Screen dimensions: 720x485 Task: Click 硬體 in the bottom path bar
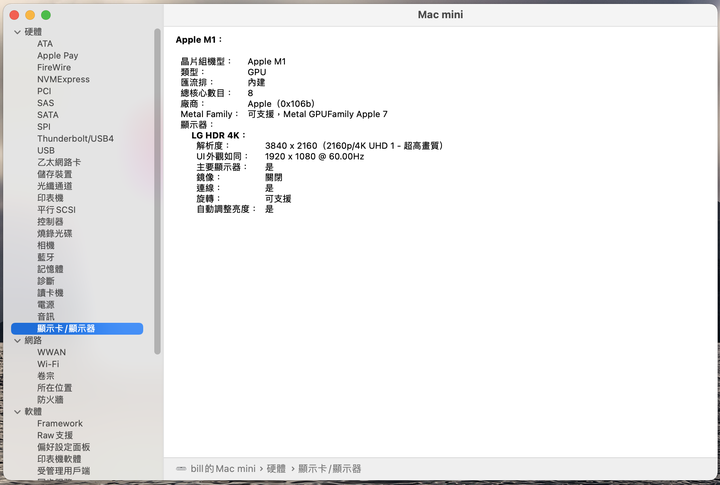pos(276,469)
